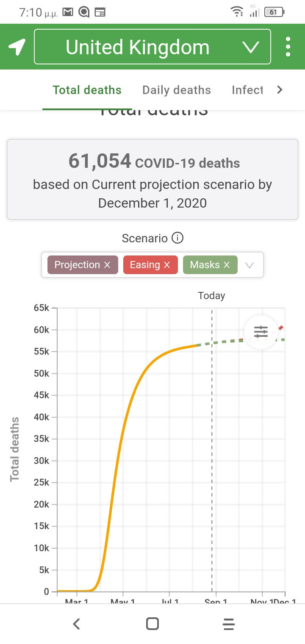Screen dimensions: 305x644
Task: Click the orange total deaths curve
Action: (123, 424)
